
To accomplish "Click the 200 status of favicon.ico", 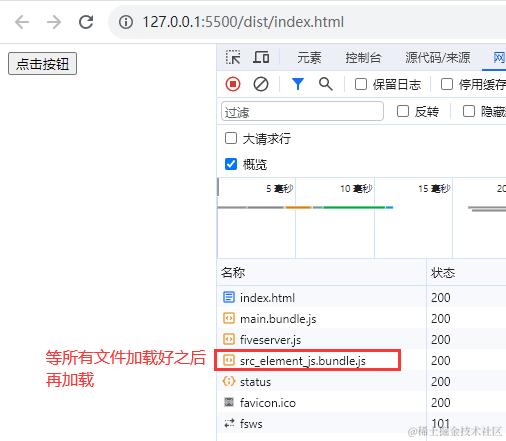I will click(441, 402).
